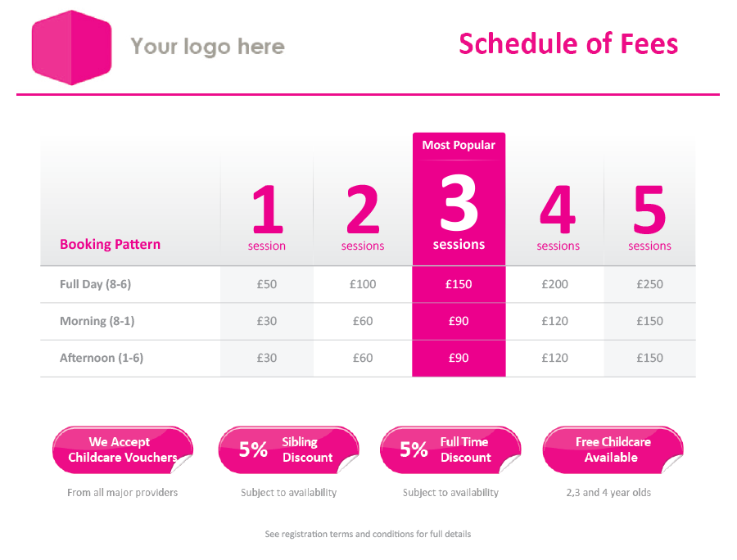This screenshot has height=560, width=737.
Task: Click the 'Full Day (8-6)' row label
Action: (x=96, y=284)
